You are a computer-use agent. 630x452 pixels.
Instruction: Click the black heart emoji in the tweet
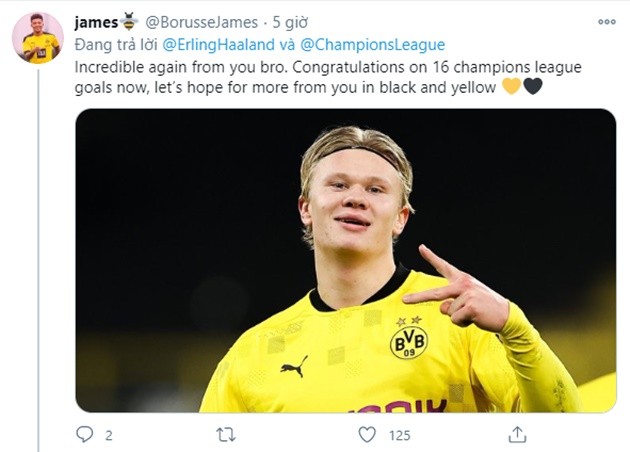[533, 86]
